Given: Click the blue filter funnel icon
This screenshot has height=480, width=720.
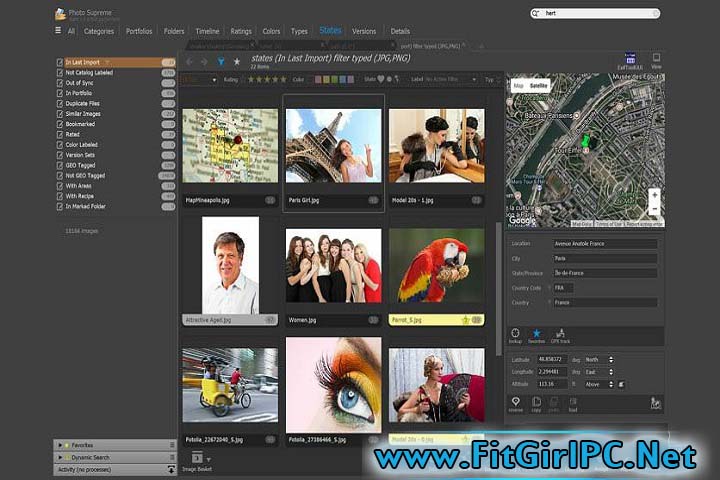Looking at the screenshot, I should [x=220, y=62].
